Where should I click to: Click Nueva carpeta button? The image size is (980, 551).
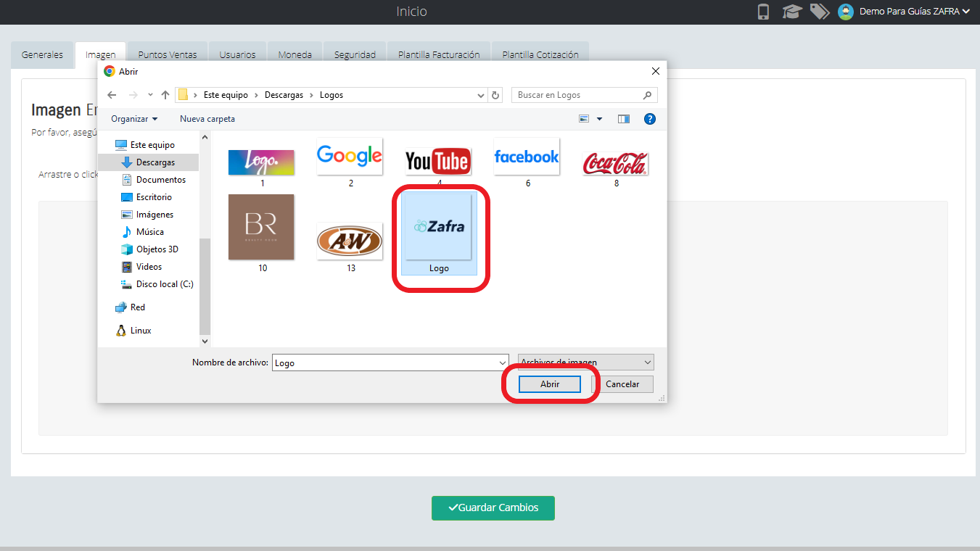pyautogui.click(x=207, y=119)
